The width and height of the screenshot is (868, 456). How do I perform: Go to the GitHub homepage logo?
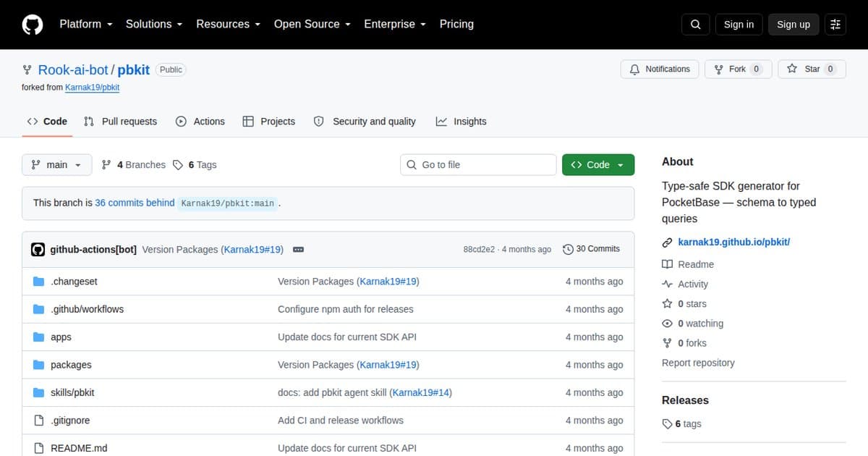coord(33,25)
